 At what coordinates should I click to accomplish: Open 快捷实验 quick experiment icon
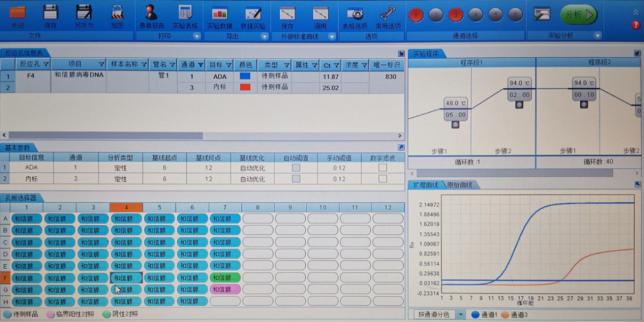(x=253, y=13)
